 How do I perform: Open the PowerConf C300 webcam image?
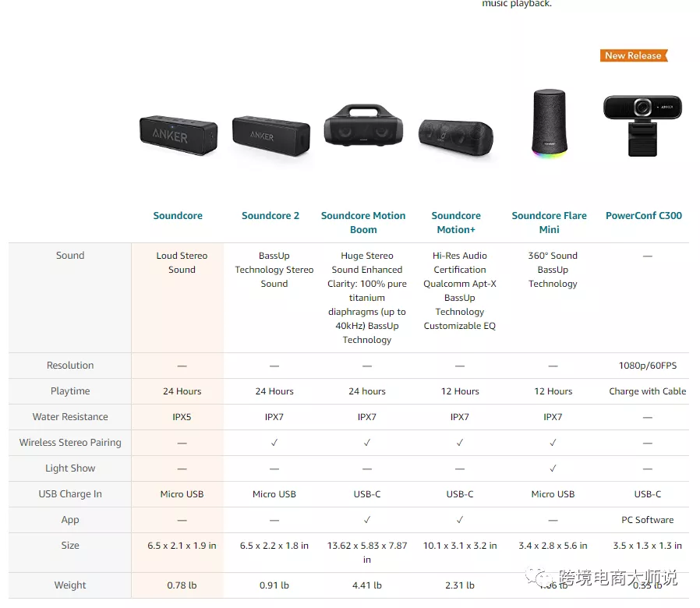[643, 125]
